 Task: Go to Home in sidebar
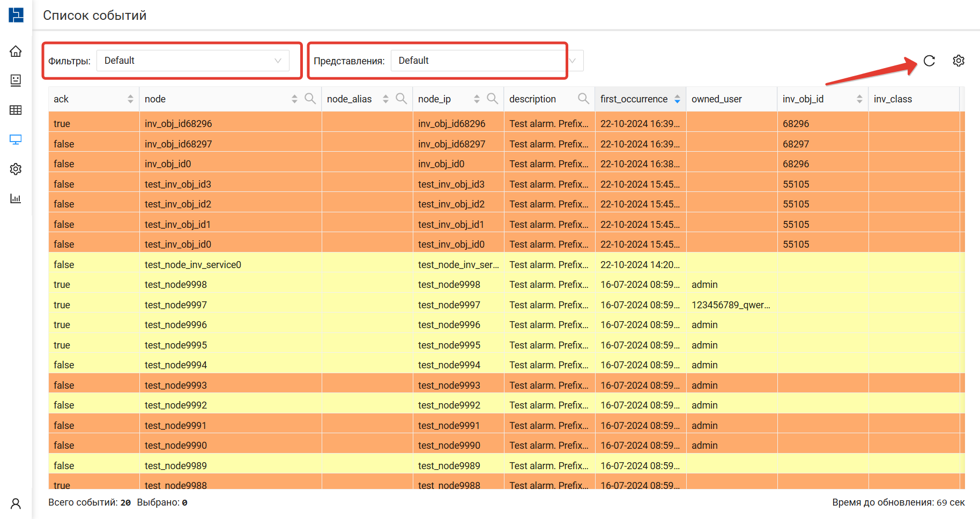(x=16, y=51)
